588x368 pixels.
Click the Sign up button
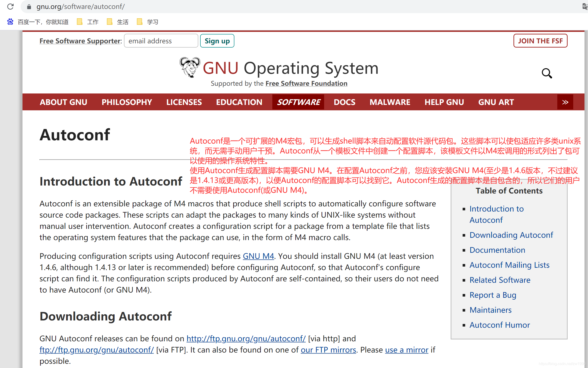(x=217, y=41)
